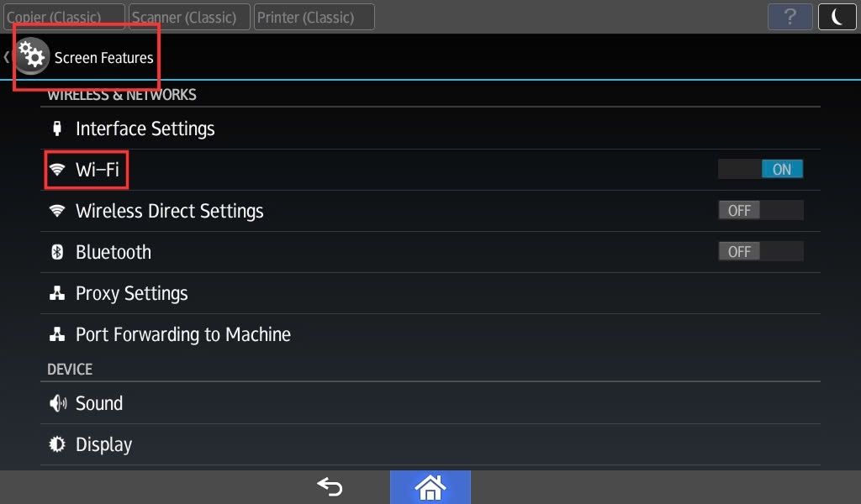Click the Proxy Settings network icon
Viewport: 861px width, 504px height.
pyautogui.click(x=57, y=293)
